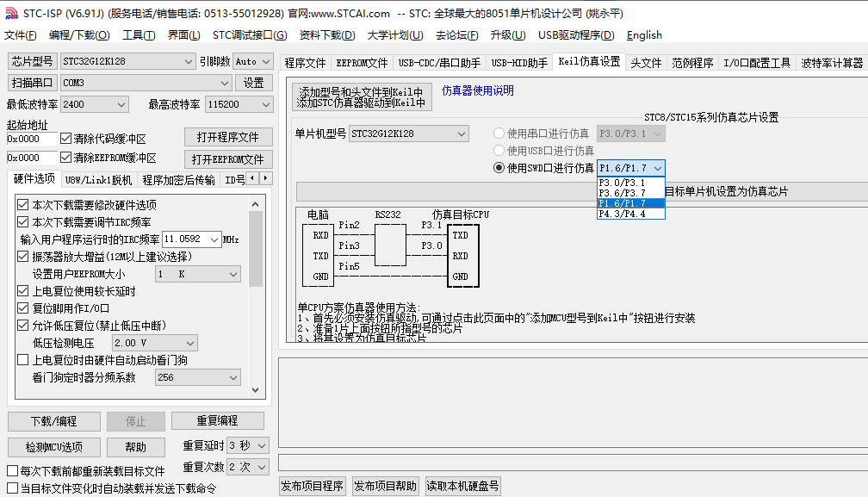Screen dimensions: 868x497
Task: Toggle 振荡器放大增益 checkbox
Action: (22, 256)
